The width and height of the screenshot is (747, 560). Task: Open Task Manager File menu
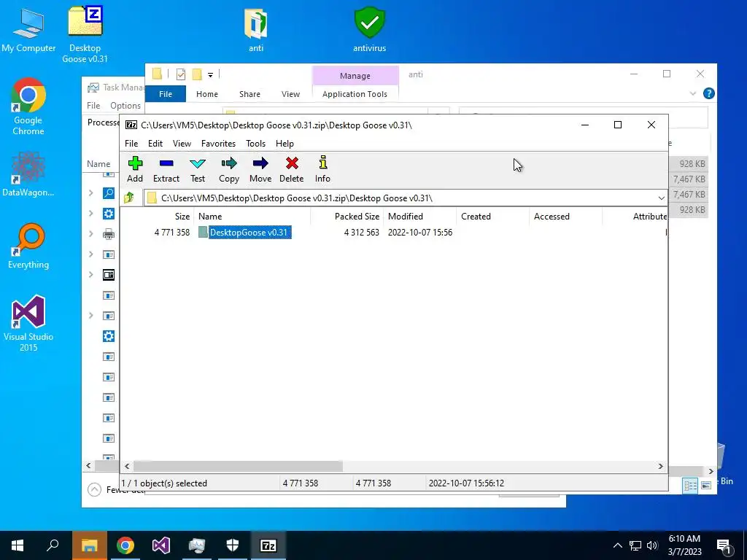click(x=93, y=106)
